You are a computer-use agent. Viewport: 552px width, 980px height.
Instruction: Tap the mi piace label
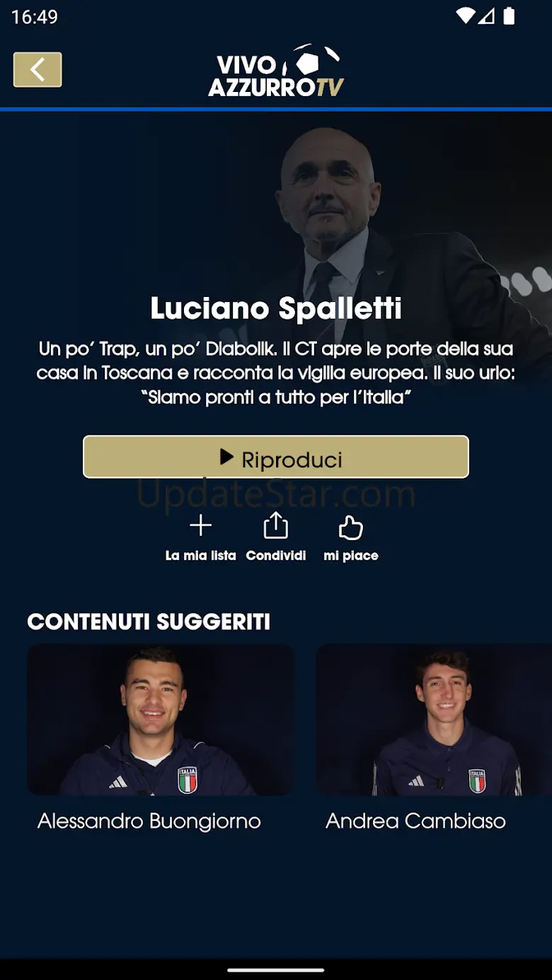click(351, 556)
